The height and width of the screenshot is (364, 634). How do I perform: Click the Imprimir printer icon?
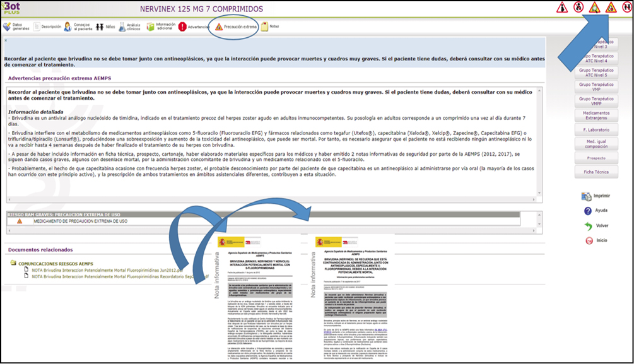tap(586, 196)
